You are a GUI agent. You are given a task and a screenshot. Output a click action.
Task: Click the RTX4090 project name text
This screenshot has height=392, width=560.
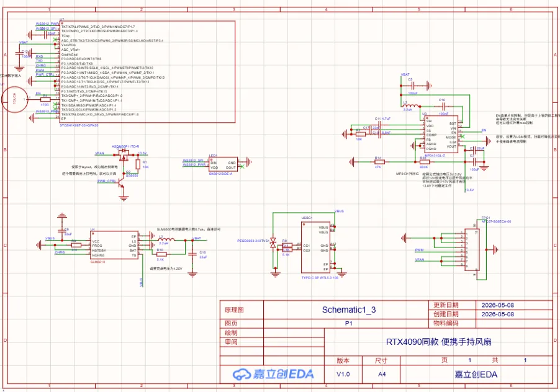point(438,342)
